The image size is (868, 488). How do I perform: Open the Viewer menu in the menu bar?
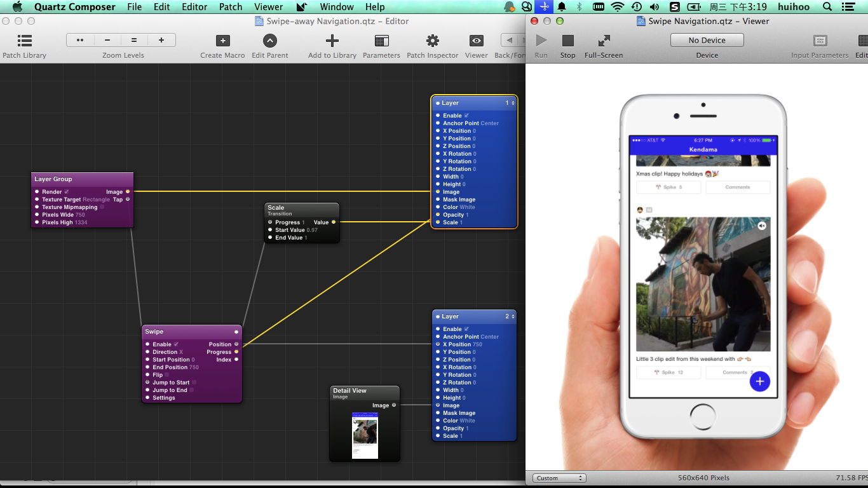[269, 7]
